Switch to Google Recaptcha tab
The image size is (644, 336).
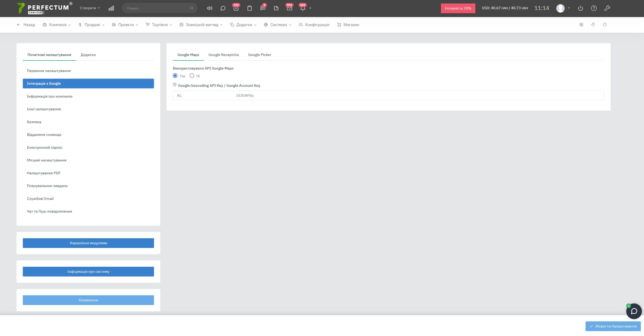point(223,54)
